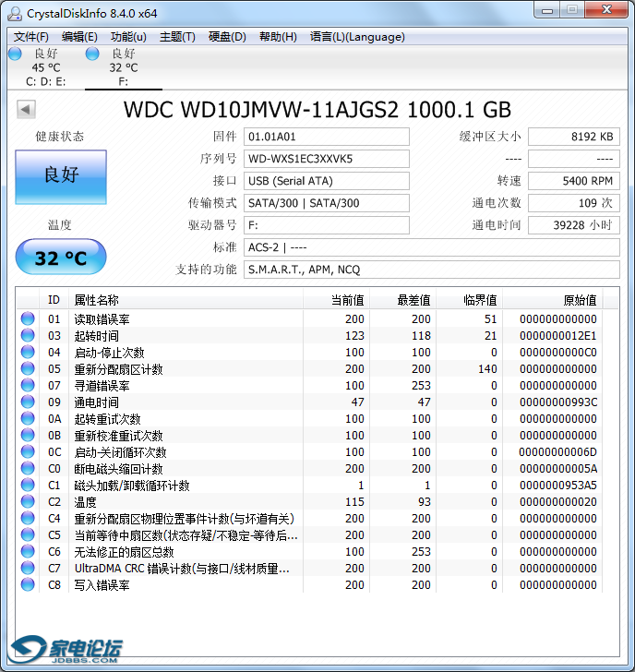Open the 文件(F) menu
635x672 pixels.
30,37
